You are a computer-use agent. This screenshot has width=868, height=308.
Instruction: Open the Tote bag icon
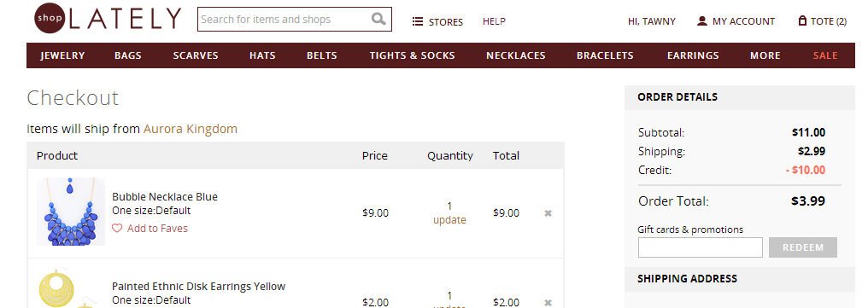tap(801, 21)
